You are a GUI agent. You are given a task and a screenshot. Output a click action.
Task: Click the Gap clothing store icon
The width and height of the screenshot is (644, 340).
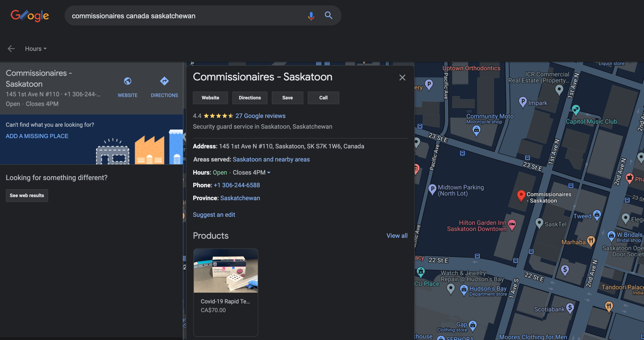[472, 325]
